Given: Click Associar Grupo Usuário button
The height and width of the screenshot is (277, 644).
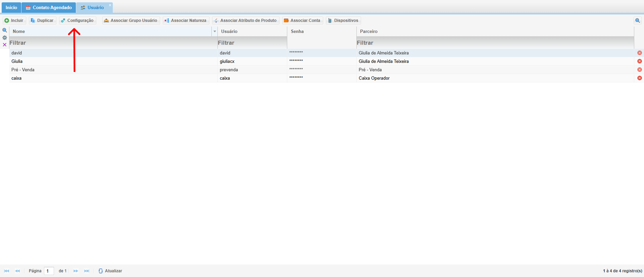Looking at the screenshot, I should (x=131, y=21).
